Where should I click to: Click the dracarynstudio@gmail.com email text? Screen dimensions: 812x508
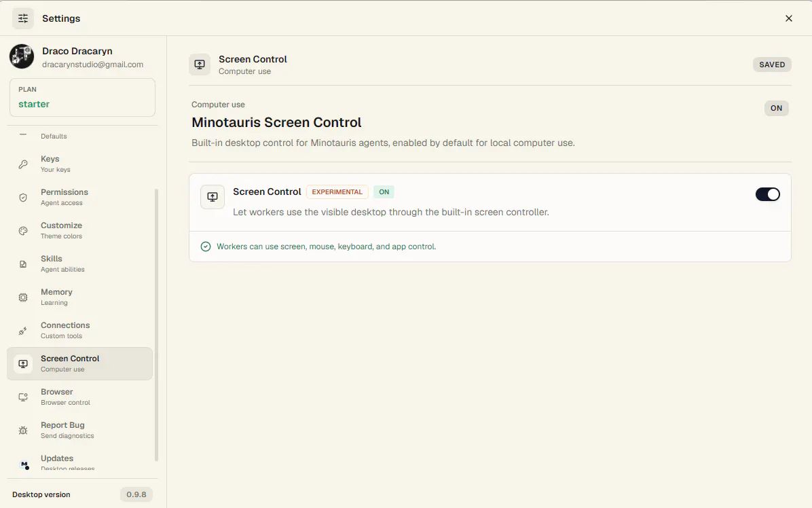point(93,65)
